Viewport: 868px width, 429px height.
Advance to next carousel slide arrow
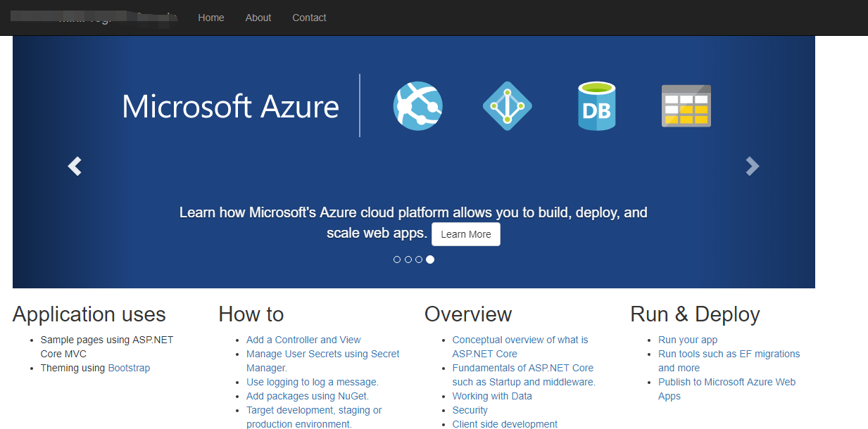(x=753, y=166)
